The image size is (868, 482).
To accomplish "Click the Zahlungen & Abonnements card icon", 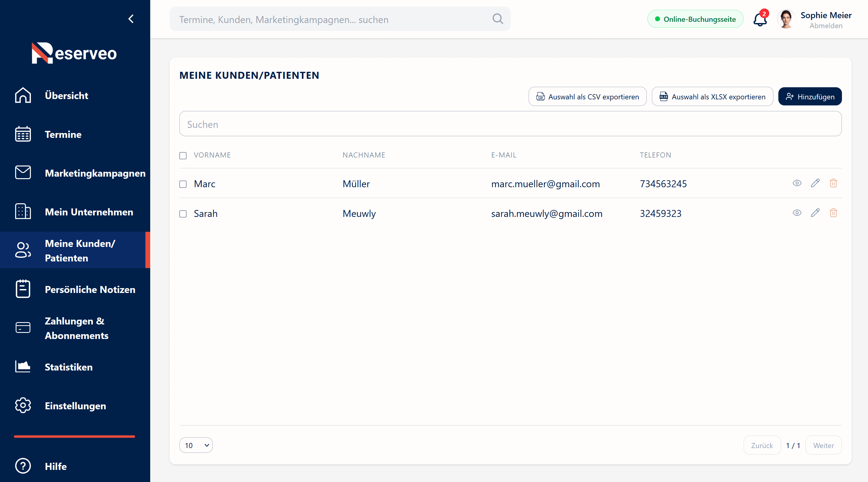I will point(23,327).
